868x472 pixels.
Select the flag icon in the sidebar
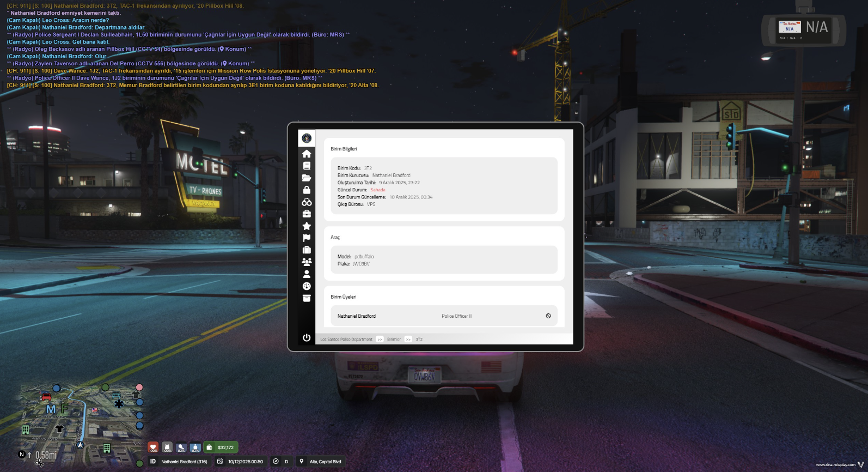[307, 238]
